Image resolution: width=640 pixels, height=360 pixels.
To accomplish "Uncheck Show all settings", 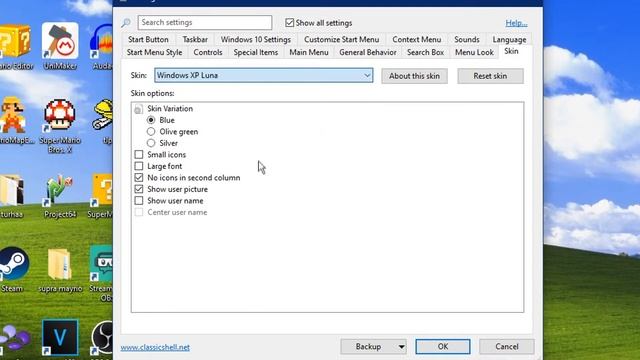I will coord(289,23).
